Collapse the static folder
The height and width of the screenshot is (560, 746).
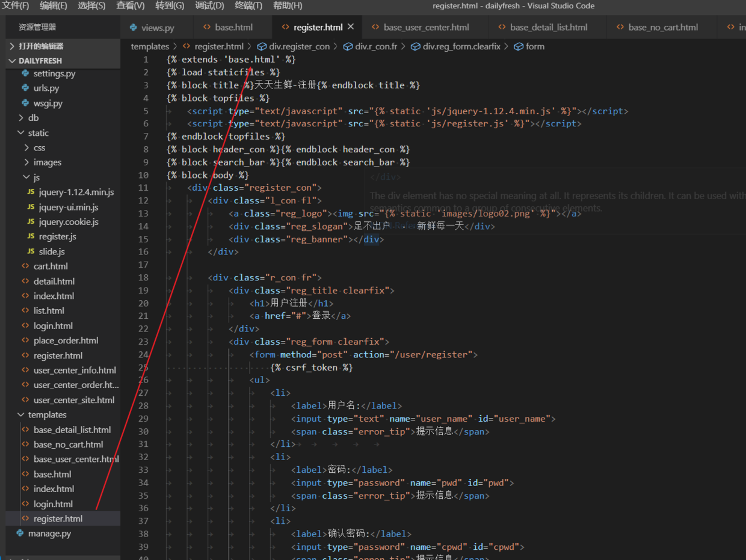(63, 133)
